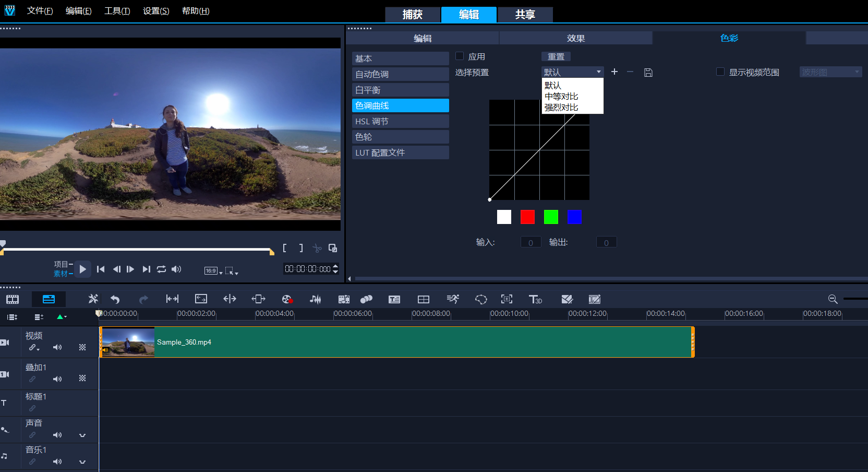Click the split clip scissors icon
The image size is (868, 472).
point(317,249)
